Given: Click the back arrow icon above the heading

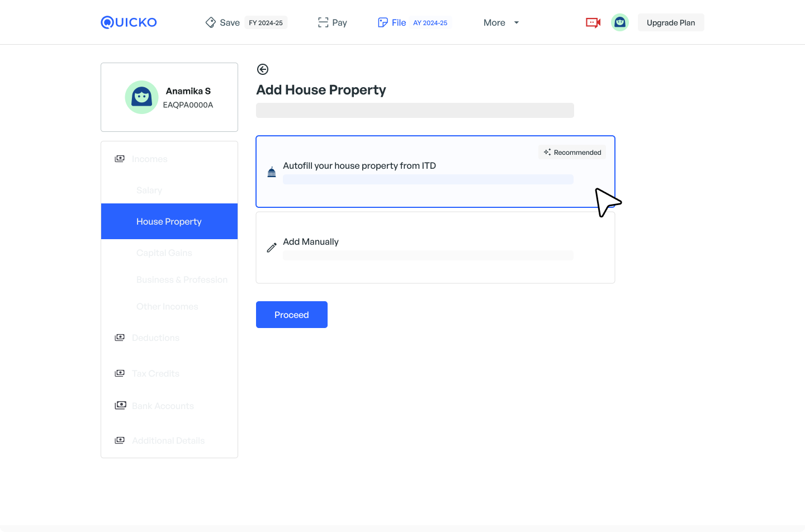Looking at the screenshot, I should coord(263,69).
